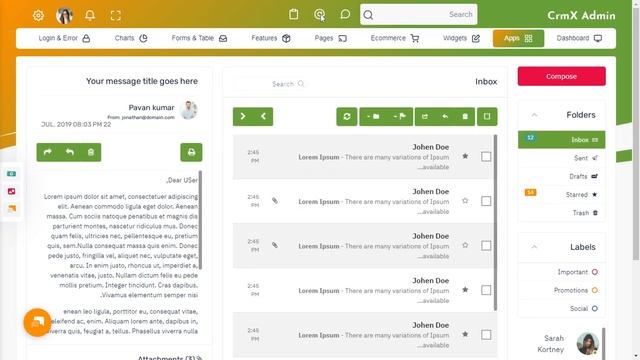Refresh the inbox list
The width and height of the screenshot is (640, 360).
347,117
